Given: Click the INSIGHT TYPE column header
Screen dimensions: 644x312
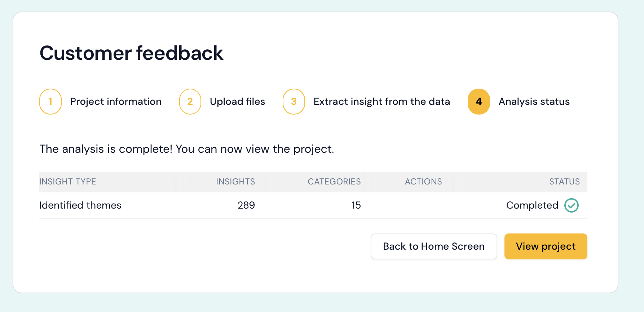Looking at the screenshot, I should (x=68, y=182).
